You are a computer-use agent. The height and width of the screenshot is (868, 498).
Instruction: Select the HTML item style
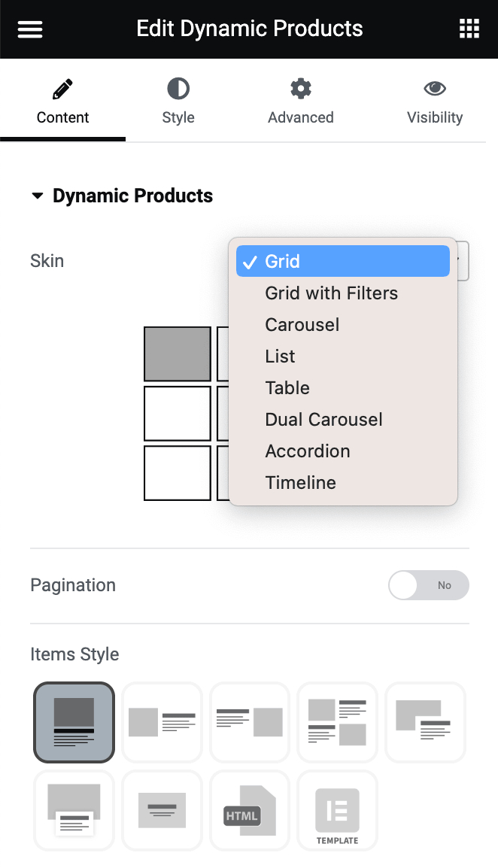(x=249, y=810)
